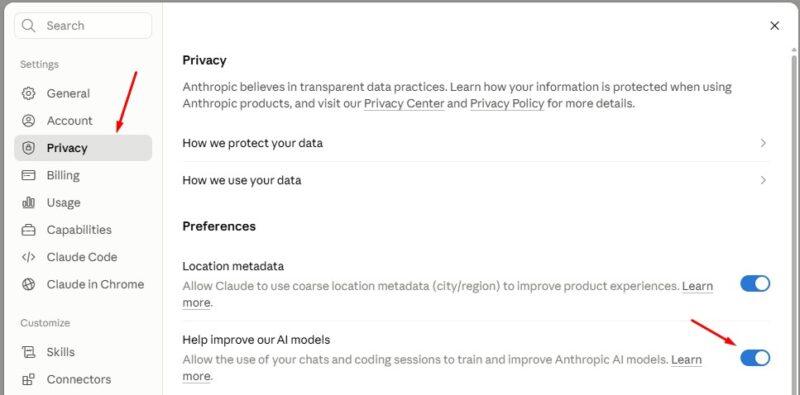Click the Skills icon under Customize
Screen dimensions: 800x395
pyautogui.click(x=29, y=352)
